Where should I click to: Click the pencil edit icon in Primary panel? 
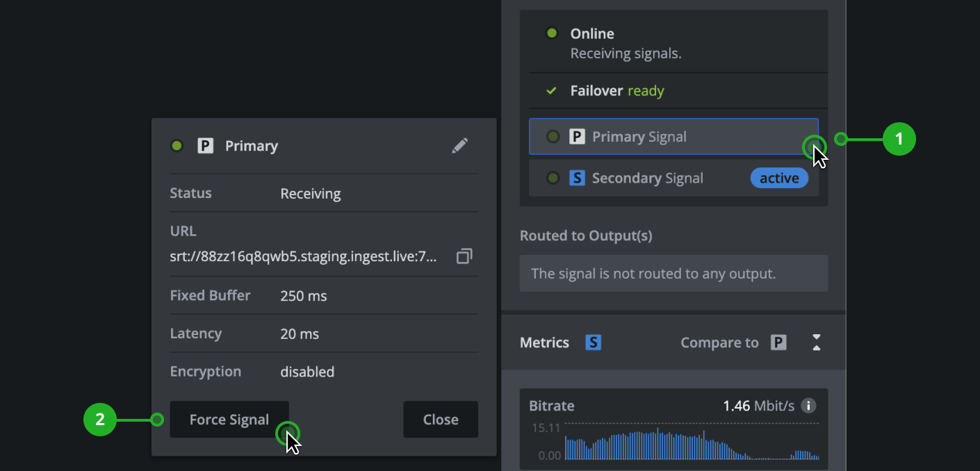click(459, 146)
